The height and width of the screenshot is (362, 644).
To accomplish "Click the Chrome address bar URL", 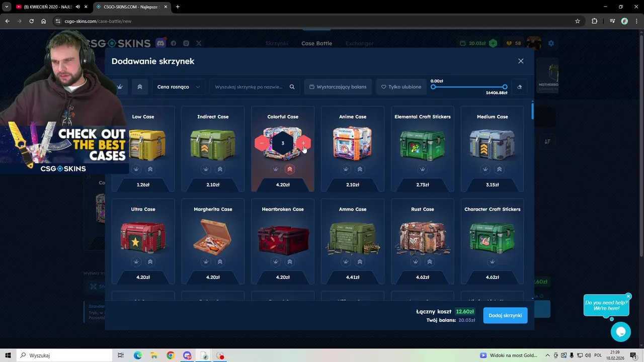I will coord(98,21).
